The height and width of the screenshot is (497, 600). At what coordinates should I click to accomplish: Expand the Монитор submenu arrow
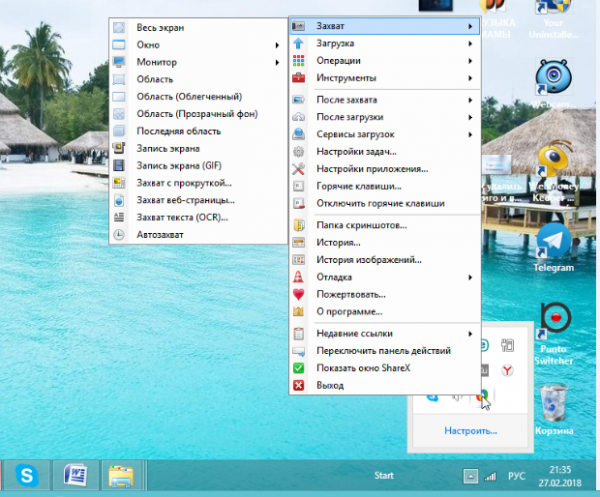click(x=277, y=62)
